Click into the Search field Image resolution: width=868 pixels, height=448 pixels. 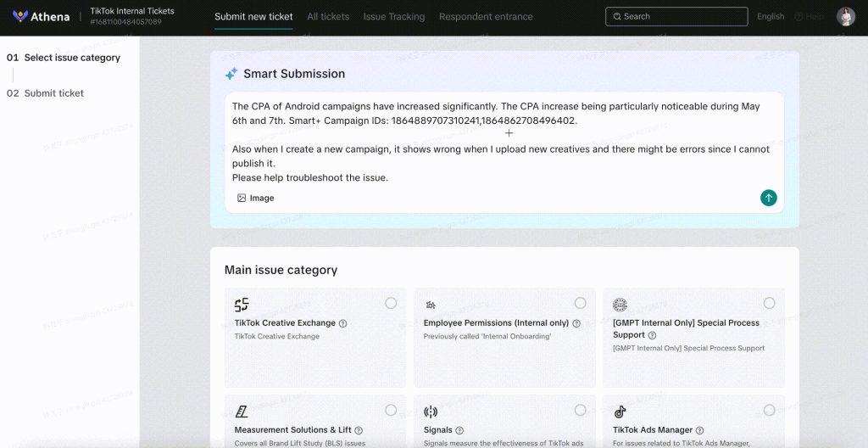pyautogui.click(x=676, y=17)
